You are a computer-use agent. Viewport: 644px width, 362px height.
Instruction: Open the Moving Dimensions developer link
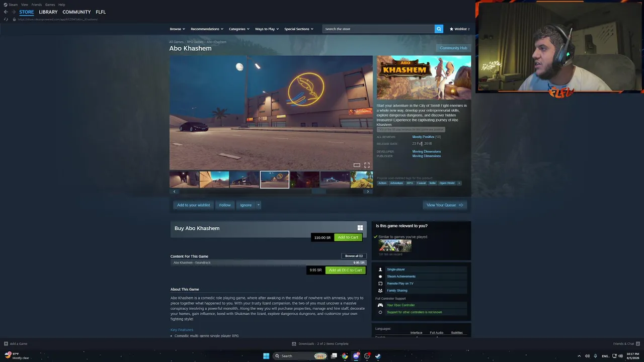coord(427,151)
